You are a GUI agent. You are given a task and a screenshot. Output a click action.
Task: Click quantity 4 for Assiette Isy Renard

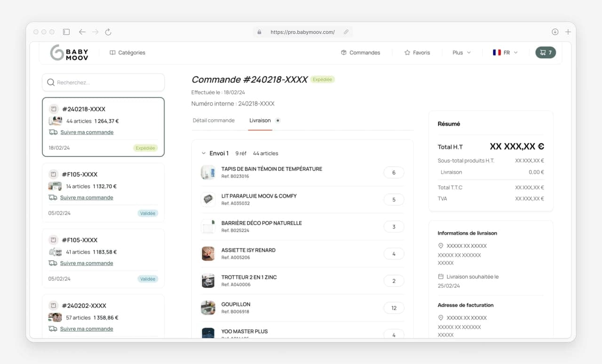tap(394, 254)
